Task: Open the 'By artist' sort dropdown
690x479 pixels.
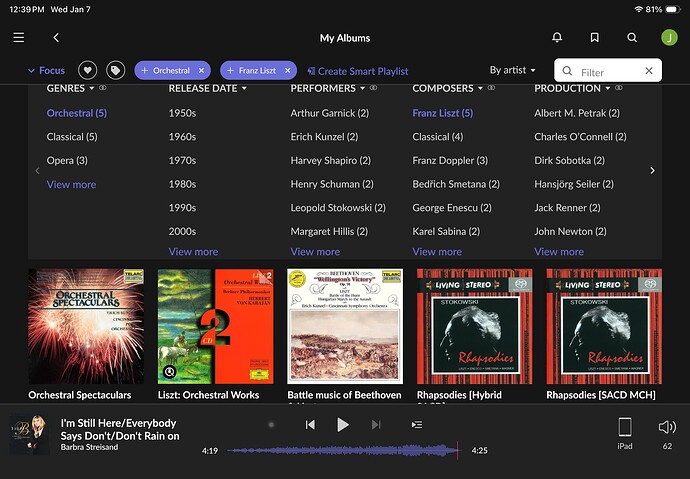Action: point(512,71)
